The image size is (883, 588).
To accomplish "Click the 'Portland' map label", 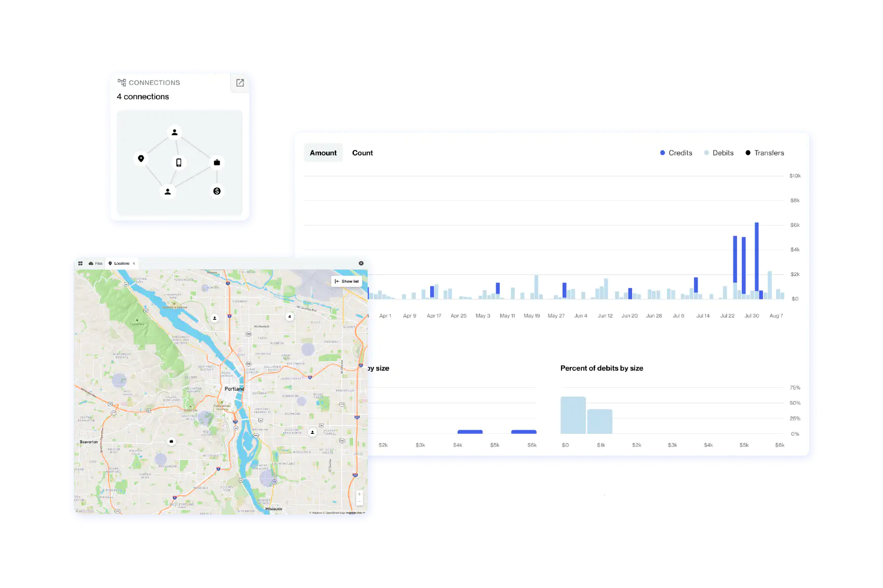I will pos(234,389).
